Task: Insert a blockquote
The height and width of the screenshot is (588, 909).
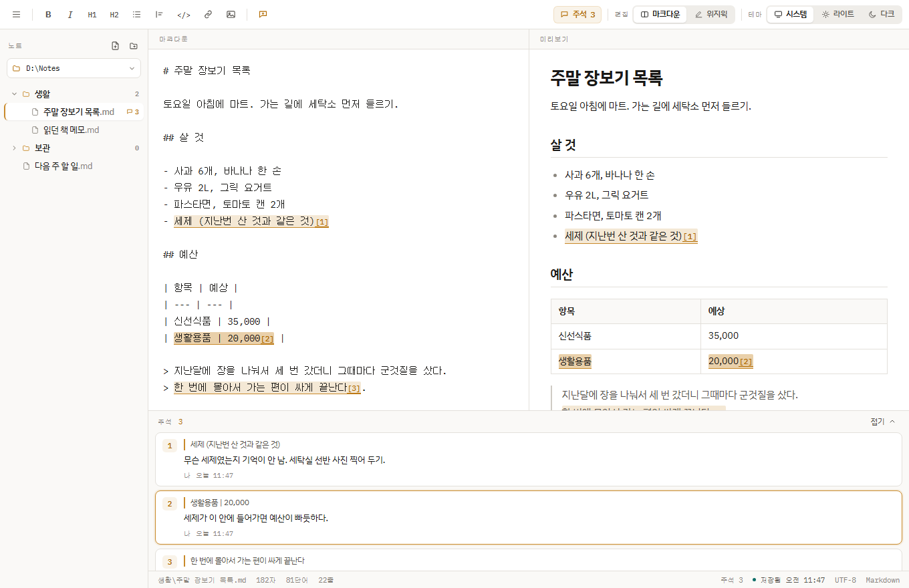Action: [x=159, y=14]
